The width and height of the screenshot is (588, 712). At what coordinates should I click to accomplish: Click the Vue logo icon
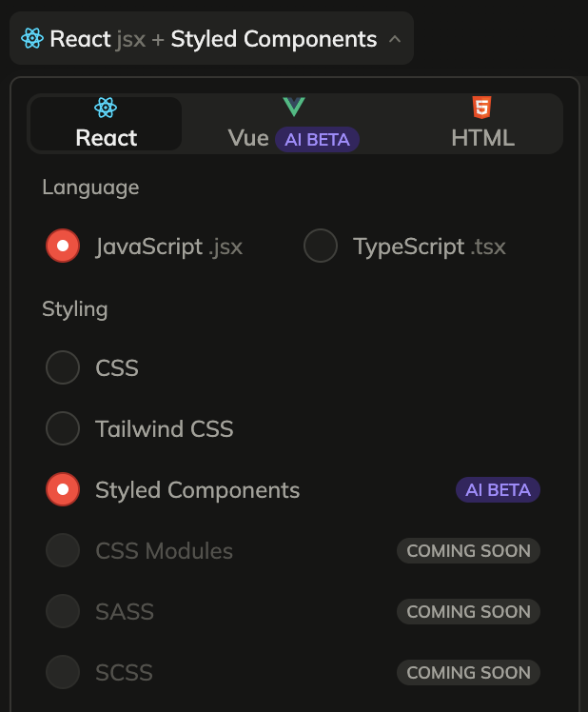pos(293,107)
